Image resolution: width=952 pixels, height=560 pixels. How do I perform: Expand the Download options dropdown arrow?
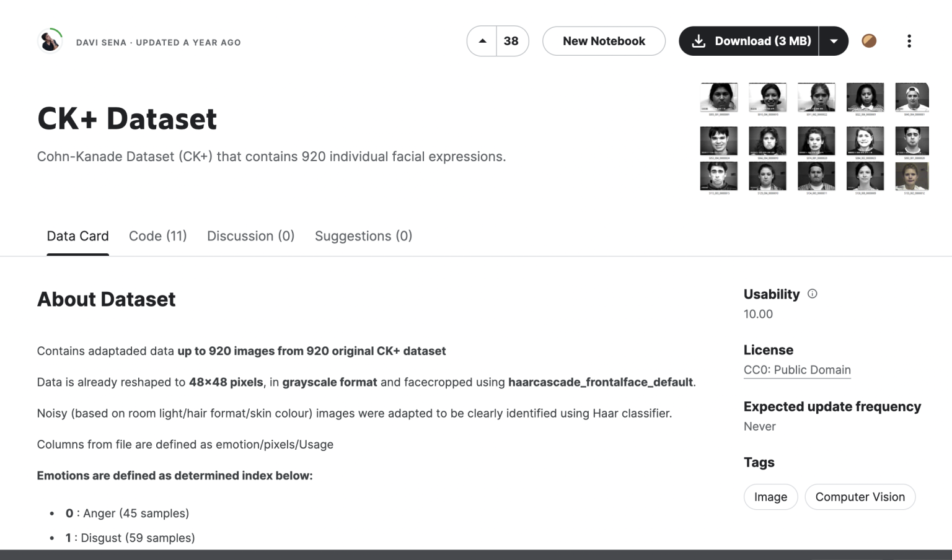pyautogui.click(x=834, y=42)
